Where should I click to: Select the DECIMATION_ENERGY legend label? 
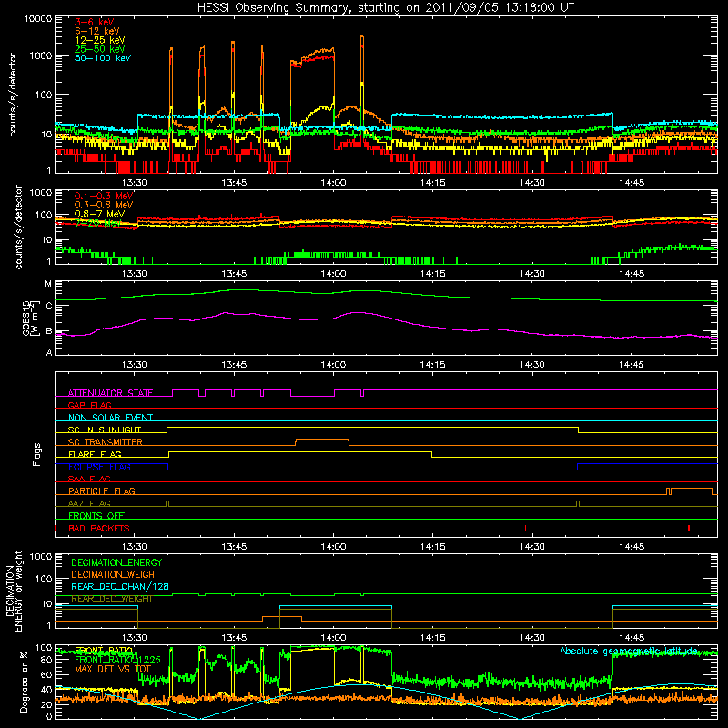116,562
